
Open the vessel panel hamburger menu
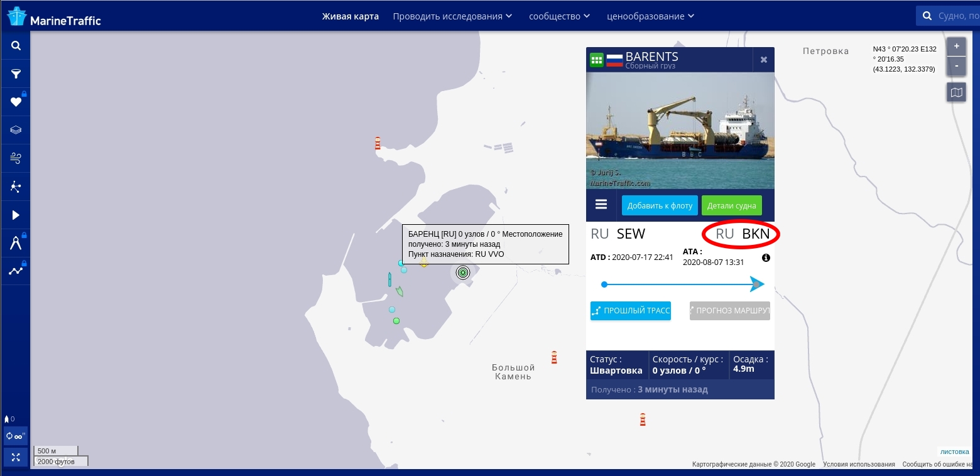601,205
